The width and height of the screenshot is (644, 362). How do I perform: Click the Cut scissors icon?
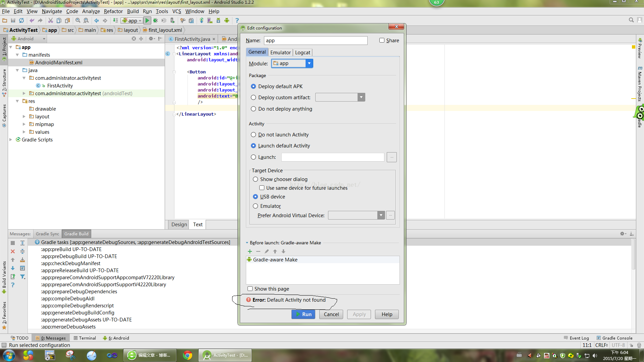pos(51,20)
